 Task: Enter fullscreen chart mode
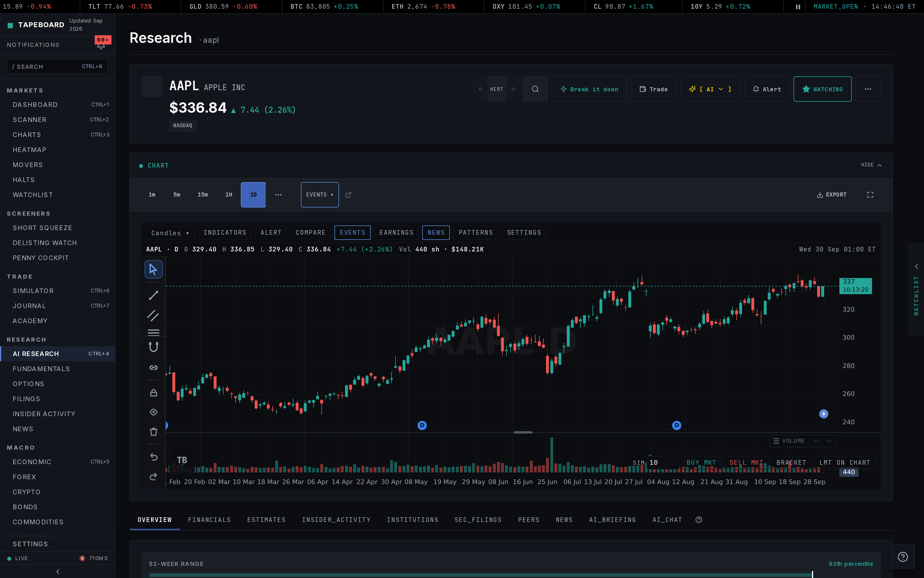pyautogui.click(x=870, y=195)
